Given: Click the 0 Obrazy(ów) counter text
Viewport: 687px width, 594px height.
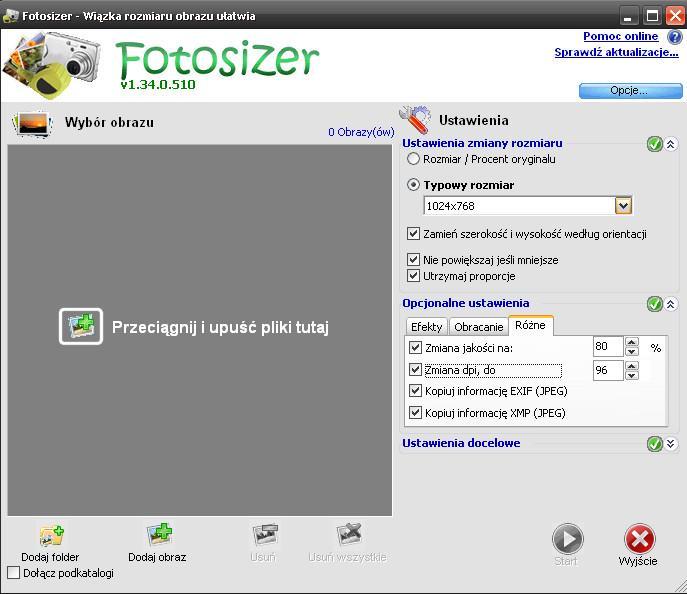Looking at the screenshot, I should pos(361,132).
